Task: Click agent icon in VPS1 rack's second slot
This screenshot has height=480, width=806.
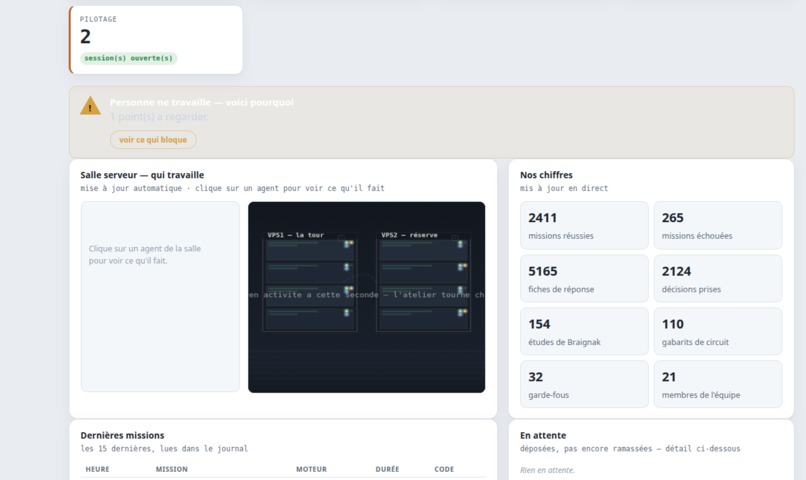Action: [x=347, y=267]
